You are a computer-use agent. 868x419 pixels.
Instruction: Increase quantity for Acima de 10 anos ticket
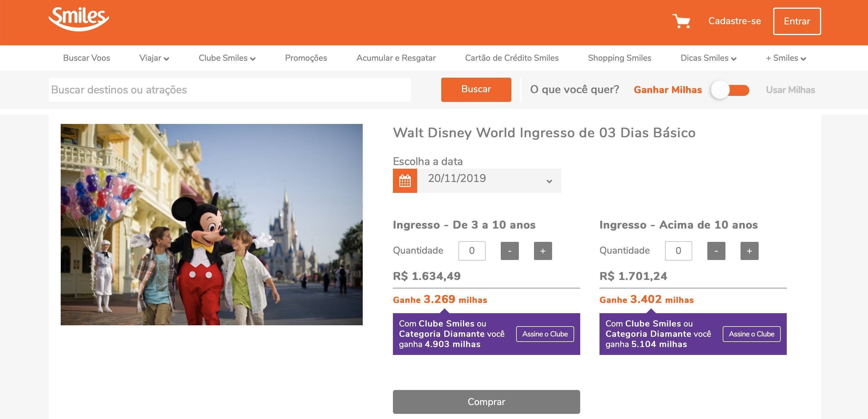click(x=749, y=251)
